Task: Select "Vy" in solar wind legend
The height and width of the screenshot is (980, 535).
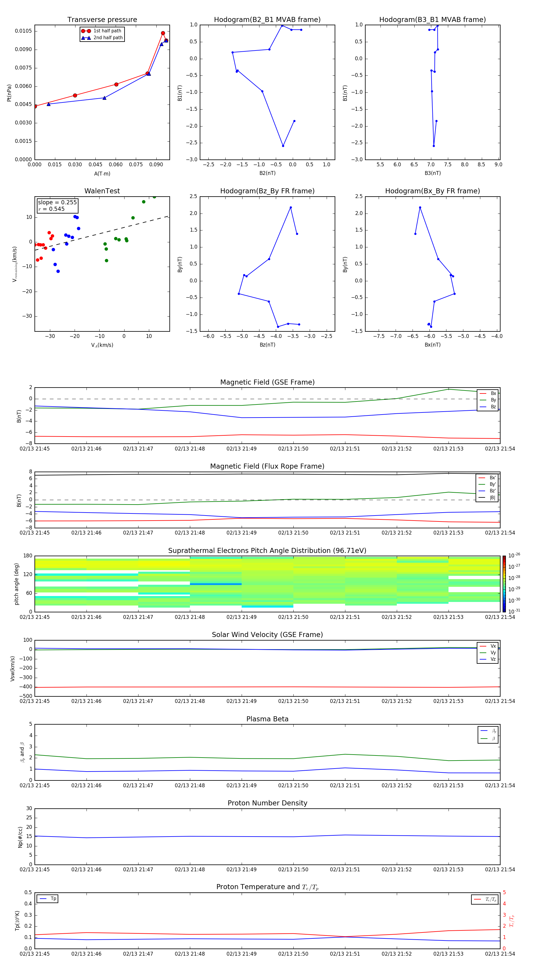Action: click(x=488, y=653)
